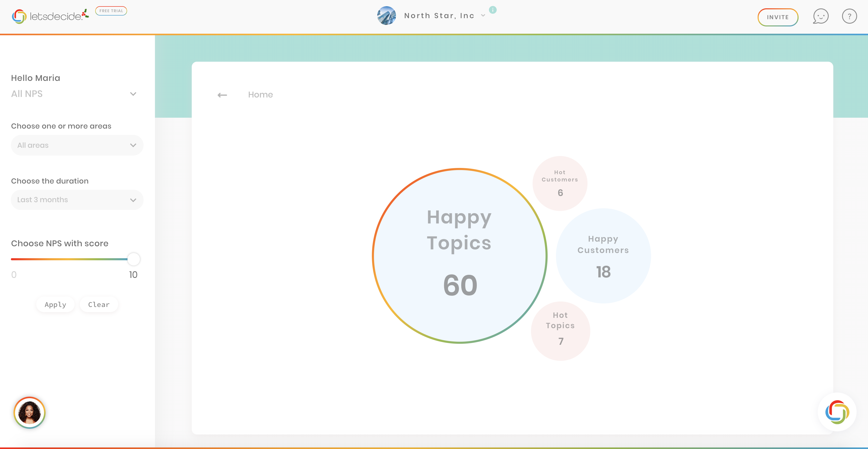Select the Hot Topics 7 bubble
This screenshot has height=449, width=868.
tap(561, 331)
